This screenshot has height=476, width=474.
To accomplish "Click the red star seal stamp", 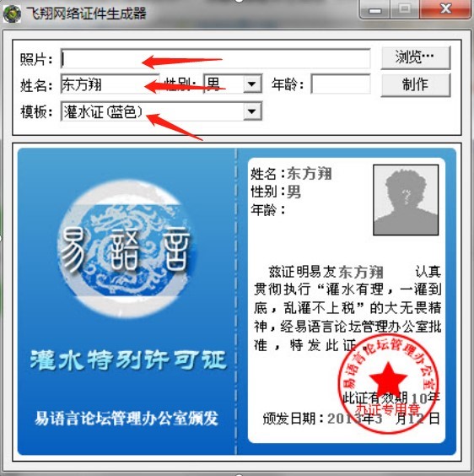I will (389, 383).
